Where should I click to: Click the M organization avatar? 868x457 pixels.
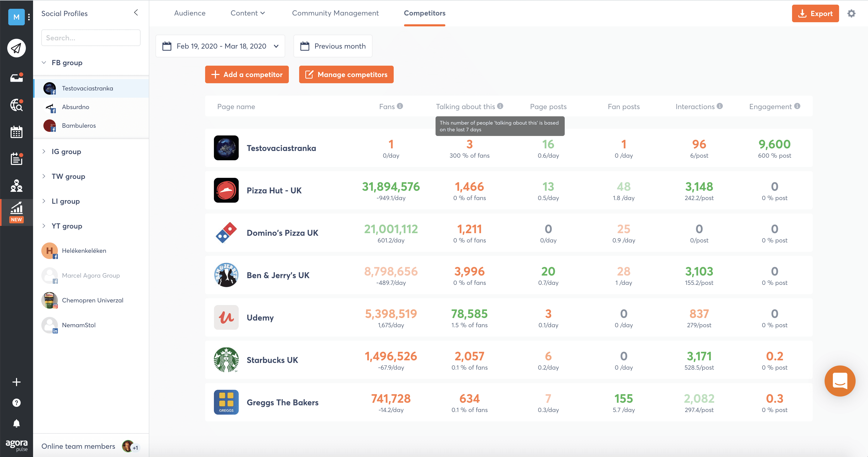(x=16, y=17)
